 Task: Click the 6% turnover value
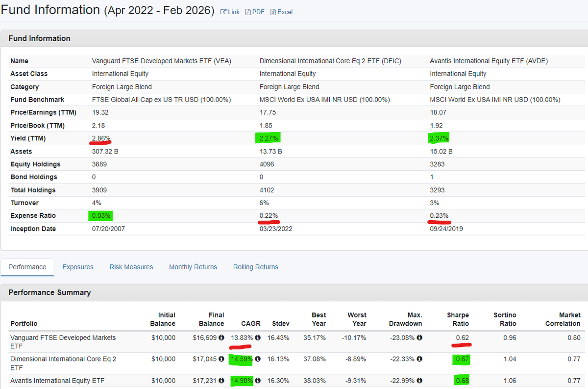coord(264,203)
